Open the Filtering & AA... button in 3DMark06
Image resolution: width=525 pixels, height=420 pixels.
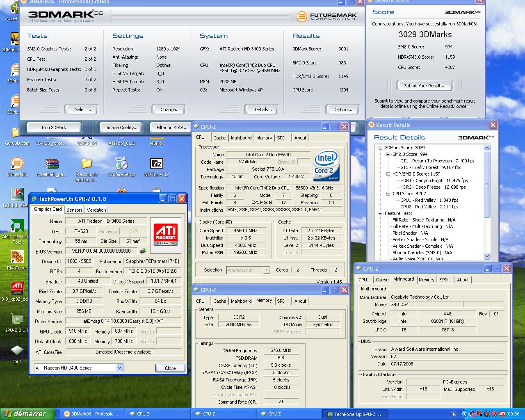coord(172,128)
